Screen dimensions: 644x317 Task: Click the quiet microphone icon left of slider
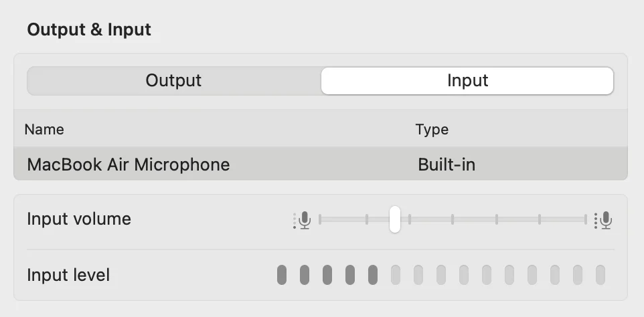click(304, 219)
